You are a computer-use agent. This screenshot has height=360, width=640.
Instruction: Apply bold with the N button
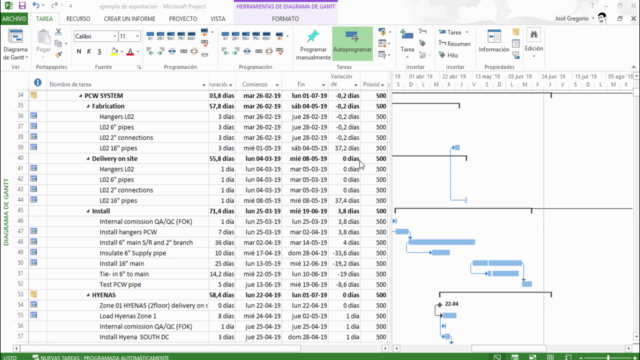[79, 51]
